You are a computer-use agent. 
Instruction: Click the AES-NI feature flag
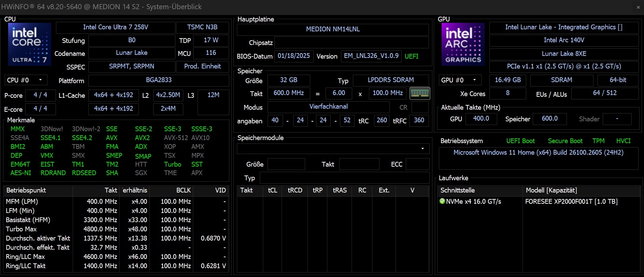point(20,173)
